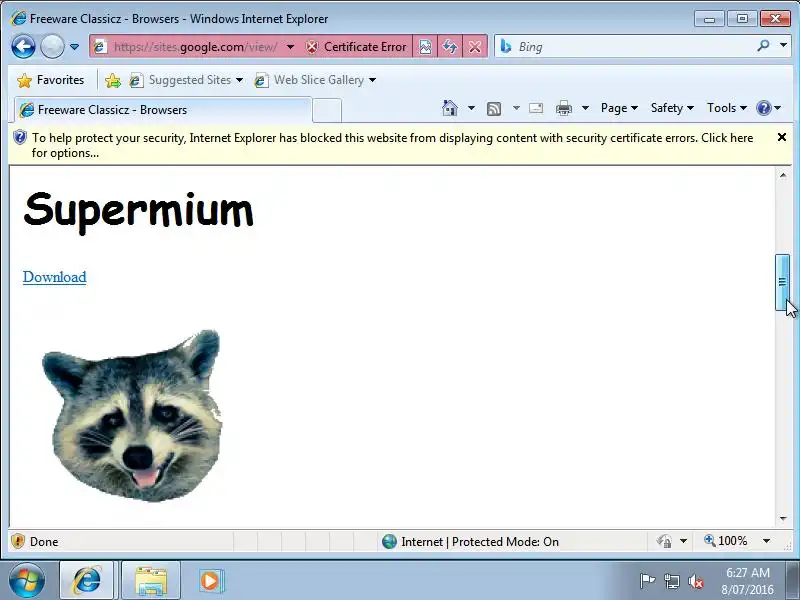This screenshot has height=600, width=800.
Task: Click the security information bar message
Action: pyautogui.click(x=392, y=145)
